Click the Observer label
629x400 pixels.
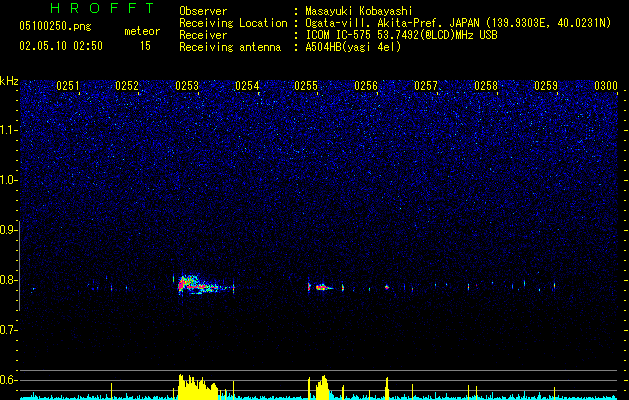[x=203, y=11]
